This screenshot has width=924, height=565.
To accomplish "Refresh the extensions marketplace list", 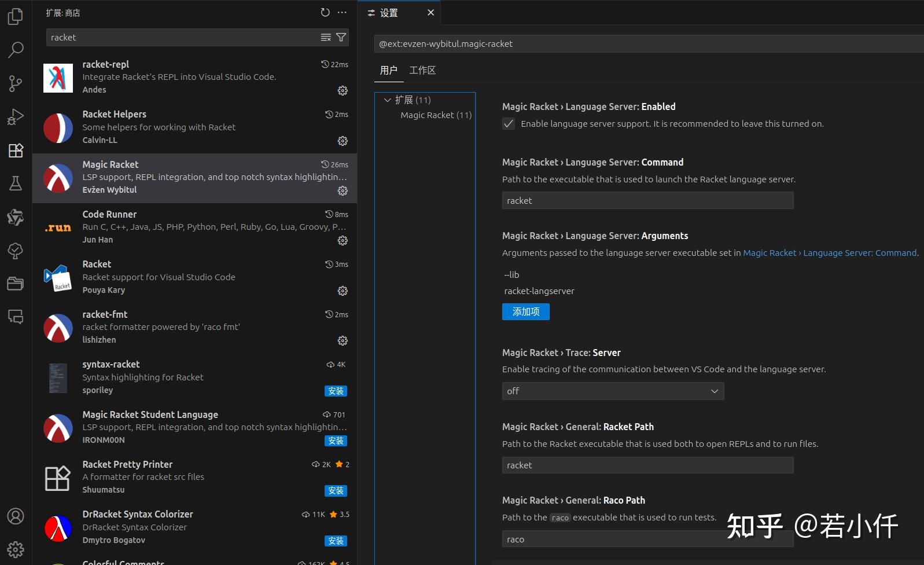I will [325, 13].
